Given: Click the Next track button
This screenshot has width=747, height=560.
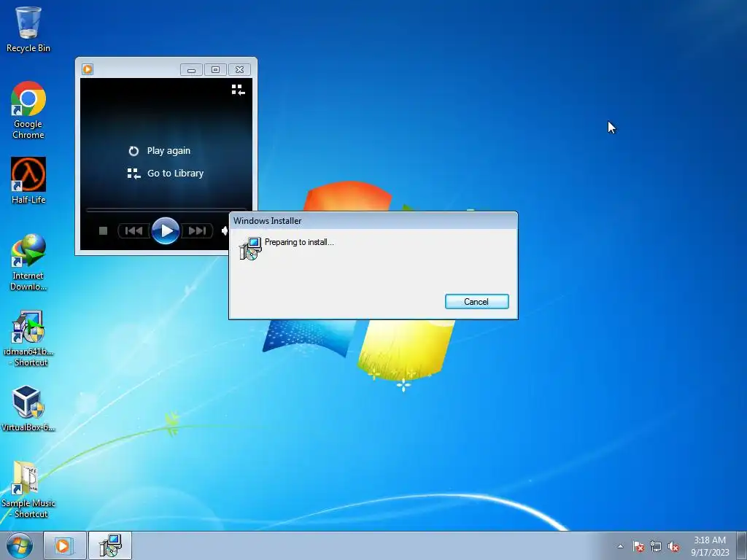Looking at the screenshot, I should tap(197, 231).
